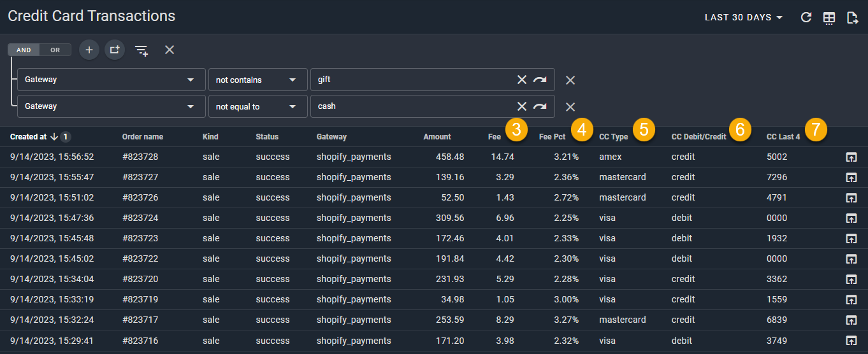Click the 'cash' filter value input field
Image resolution: width=868 pixels, height=354 pixels.
[x=411, y=106]
